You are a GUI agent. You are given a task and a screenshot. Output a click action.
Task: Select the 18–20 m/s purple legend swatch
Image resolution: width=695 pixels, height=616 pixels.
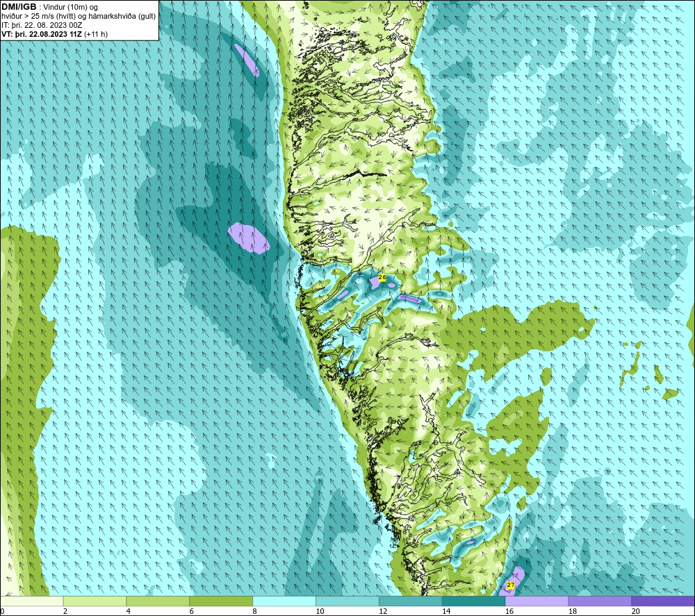600,601
